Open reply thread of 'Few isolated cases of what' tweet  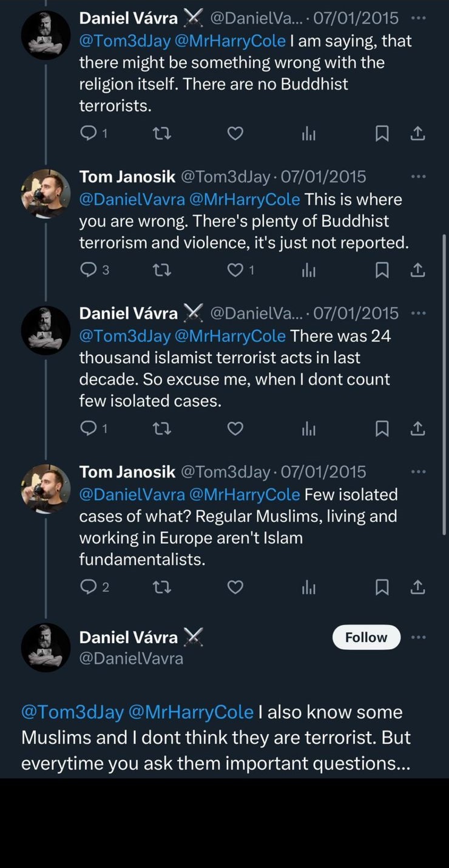click(88, 587)
